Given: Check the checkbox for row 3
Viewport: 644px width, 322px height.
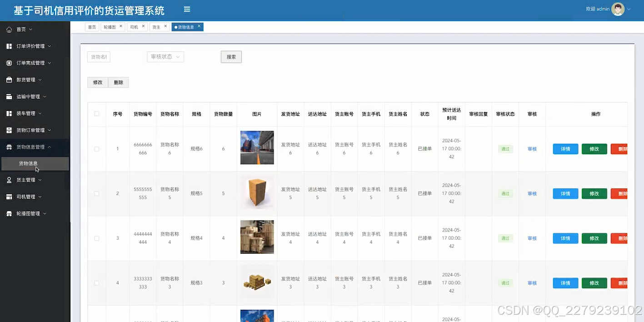Looking at the screenshot, I should click(x=97, y=238).
